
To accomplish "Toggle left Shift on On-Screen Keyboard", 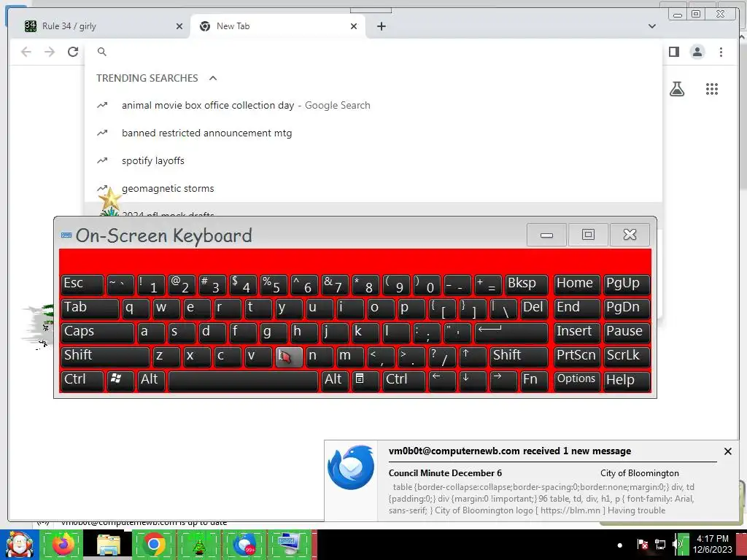I will point(105,356).
